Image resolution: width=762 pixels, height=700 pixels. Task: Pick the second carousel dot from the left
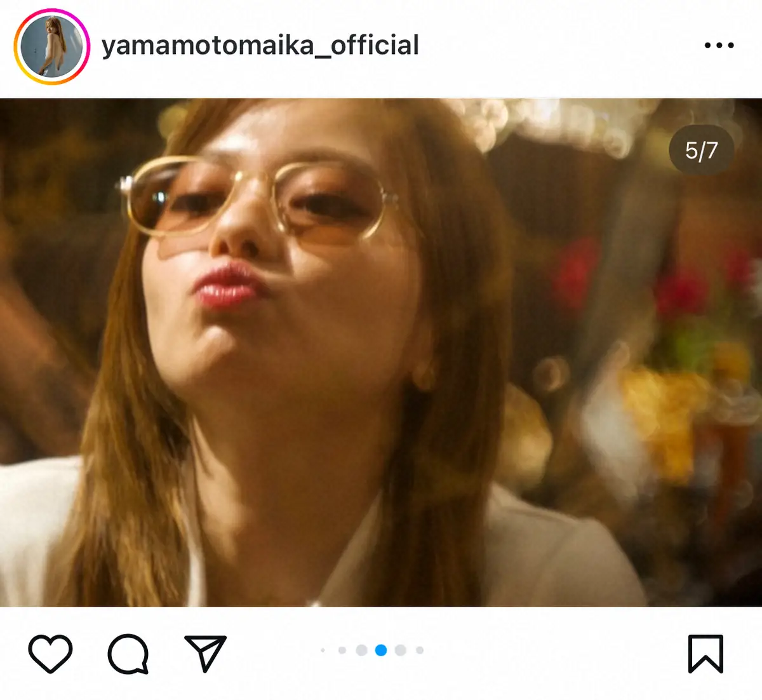click(342, 650)
